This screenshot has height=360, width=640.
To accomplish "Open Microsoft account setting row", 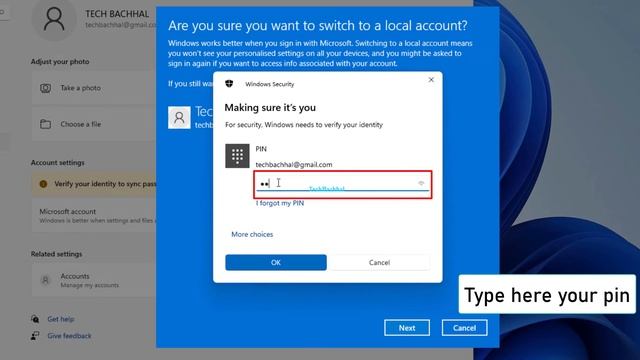I will coord(94,216).
